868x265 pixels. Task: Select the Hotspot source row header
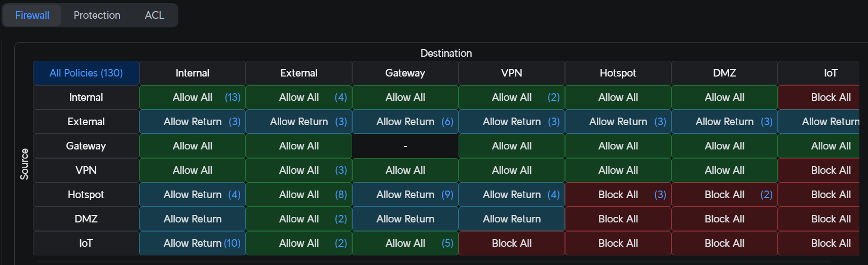[86, 195]
